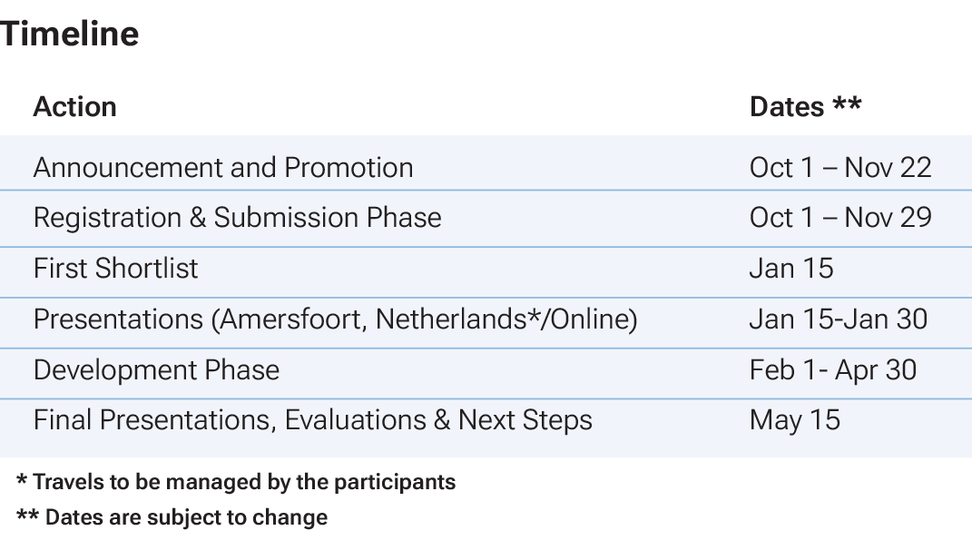This screenshot has height=560, width=972.
Task: Click the travels managed by participants footnote
Action: coord(236,482)
